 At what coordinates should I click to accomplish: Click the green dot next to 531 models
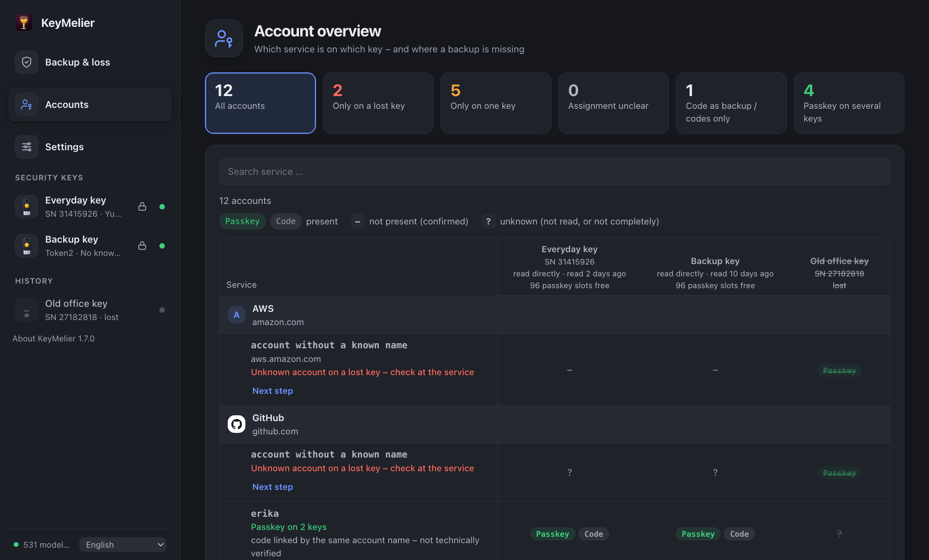pos(16,545)
